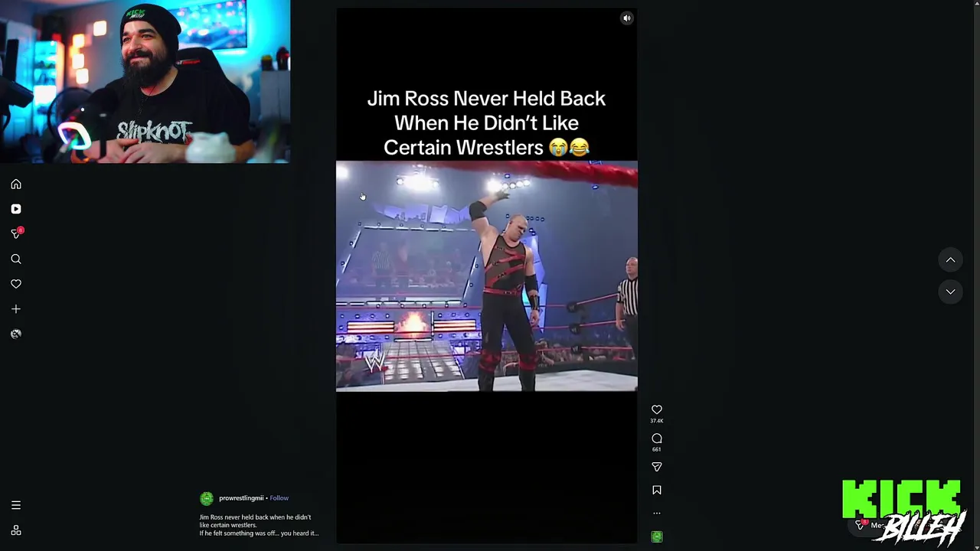Image resolution: width=980 pixels, height=551 pixels.
Task: Open the reel audio thumbnail
Action: 657,537
